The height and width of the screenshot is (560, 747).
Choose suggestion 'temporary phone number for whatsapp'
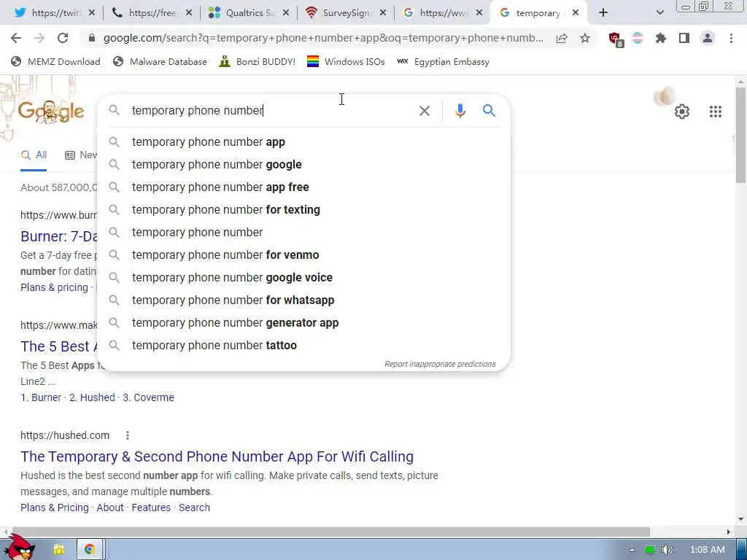(x=303, y=300)
